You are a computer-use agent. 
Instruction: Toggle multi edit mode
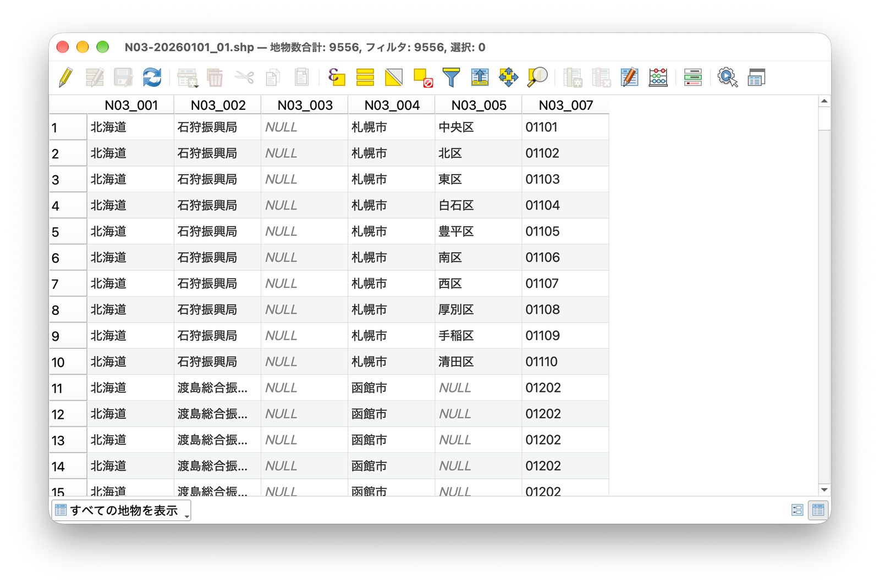coord(95,77)
